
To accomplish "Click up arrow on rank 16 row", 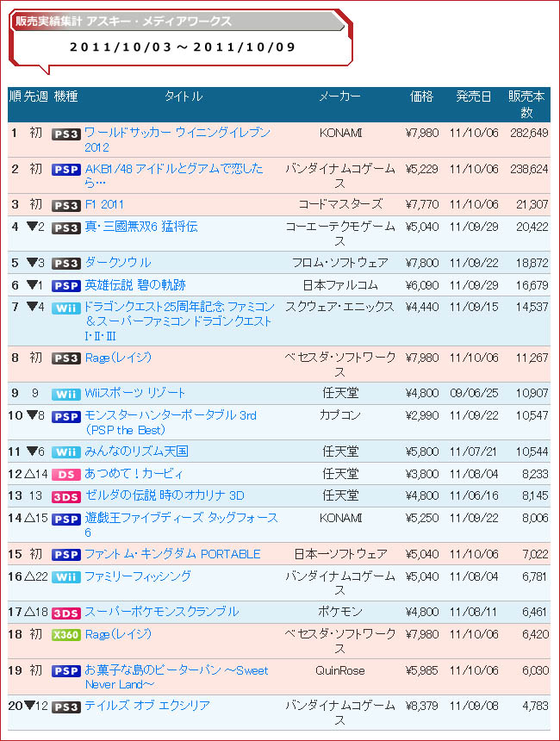I will pos(28,576).
